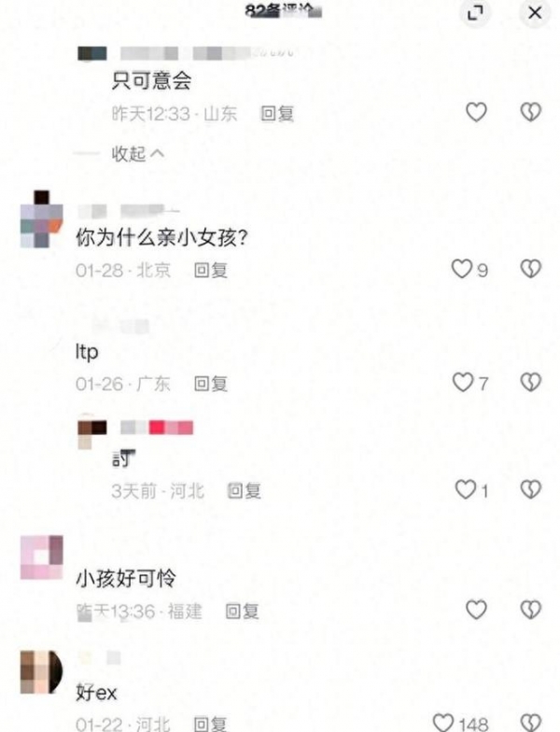
Task: Expand comments panel to full screen
Action: pos(475,13)
